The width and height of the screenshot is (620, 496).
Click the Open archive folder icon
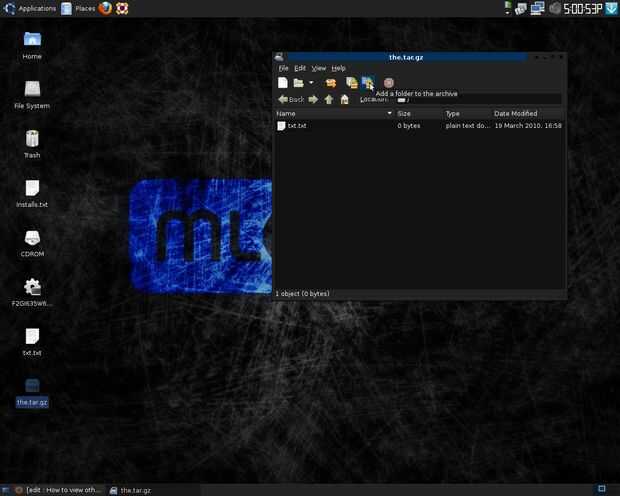(299, 83)
